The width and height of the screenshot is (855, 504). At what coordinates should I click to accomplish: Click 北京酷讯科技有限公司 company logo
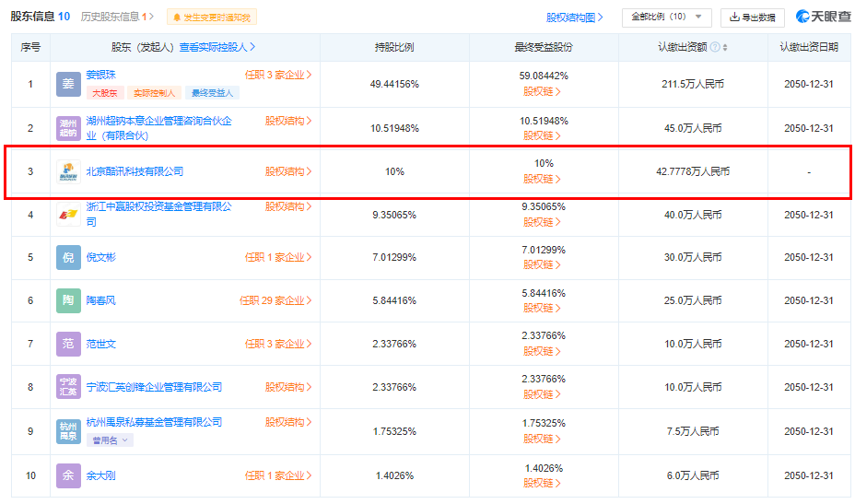pyautogui.click(x=68, y=171)
